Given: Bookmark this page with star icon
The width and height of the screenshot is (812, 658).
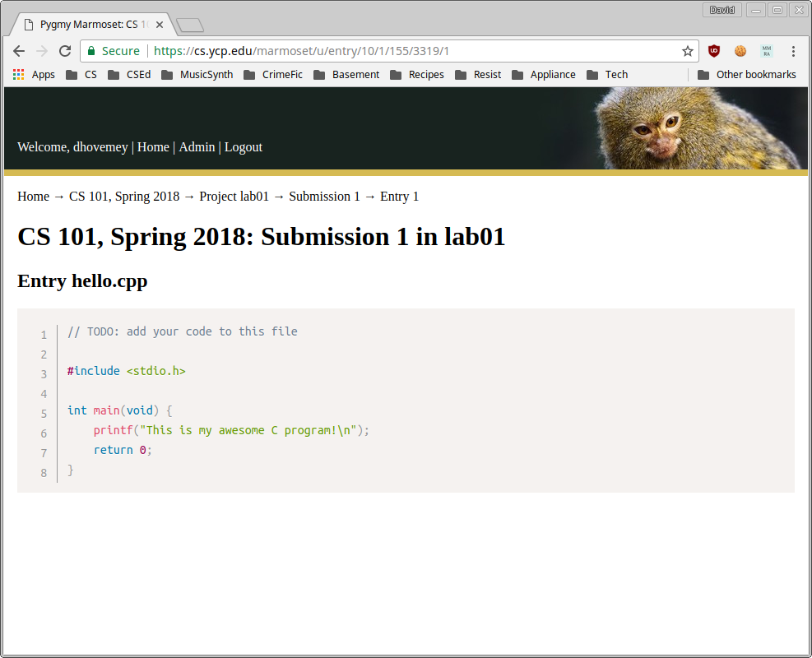Looking at the screenshot, I should [688, 51].
